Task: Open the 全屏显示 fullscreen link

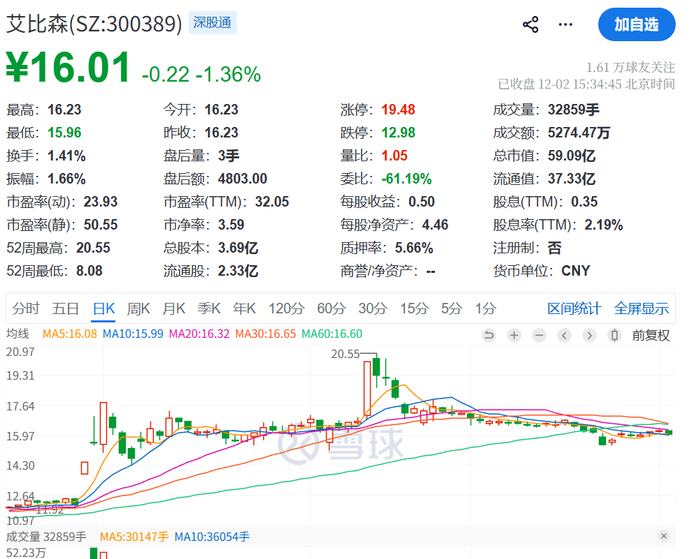Action: (641, 309)
